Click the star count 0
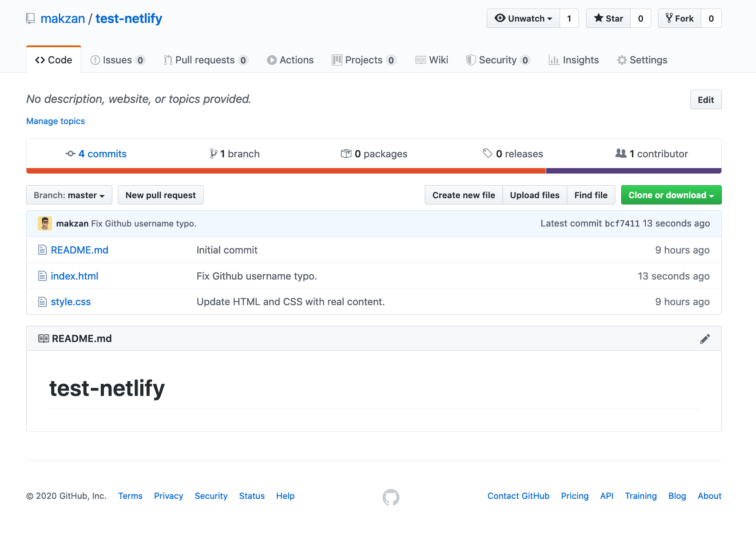The width and height of the screenshot is (756, 542). 640,18
